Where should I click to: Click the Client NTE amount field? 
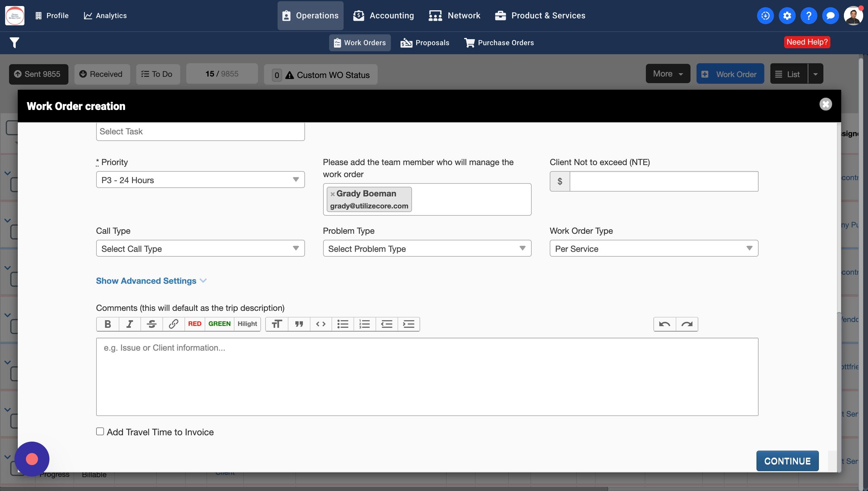tap(664, 181)
